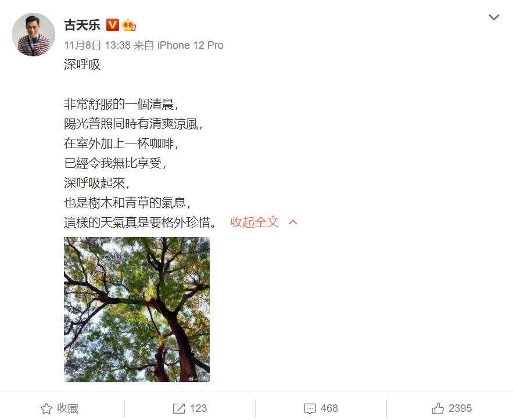Click the upward chevron beside 收起全文
The height and width of the screenshot is (420, 513).
293,222
